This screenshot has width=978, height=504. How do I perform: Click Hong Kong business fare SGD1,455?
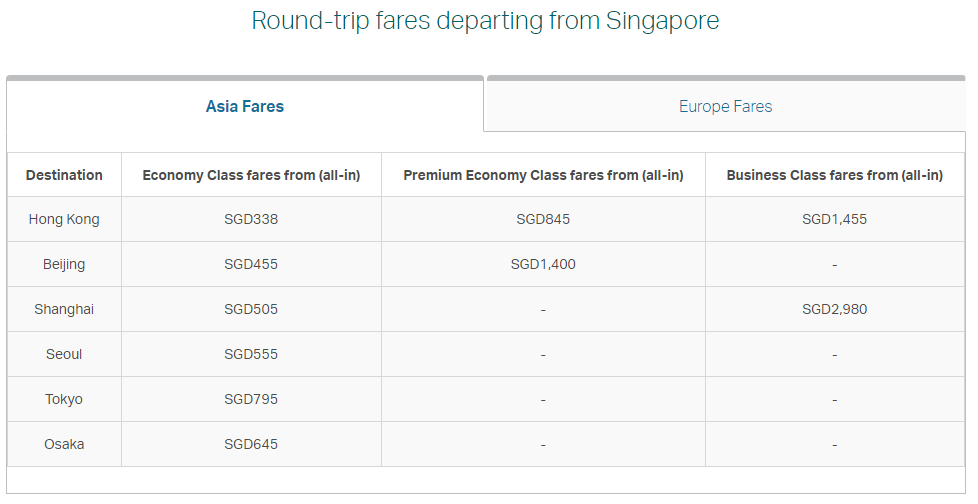point(834,219)
